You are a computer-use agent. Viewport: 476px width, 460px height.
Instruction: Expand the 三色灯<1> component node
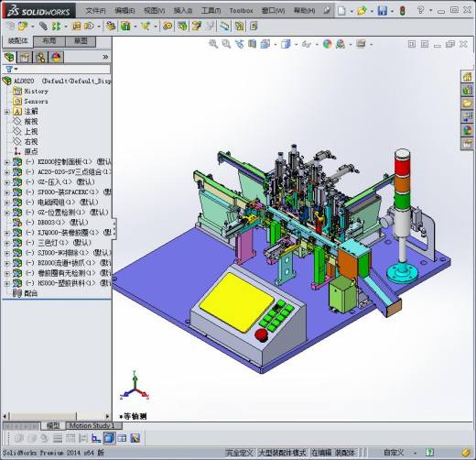[6, 243]
